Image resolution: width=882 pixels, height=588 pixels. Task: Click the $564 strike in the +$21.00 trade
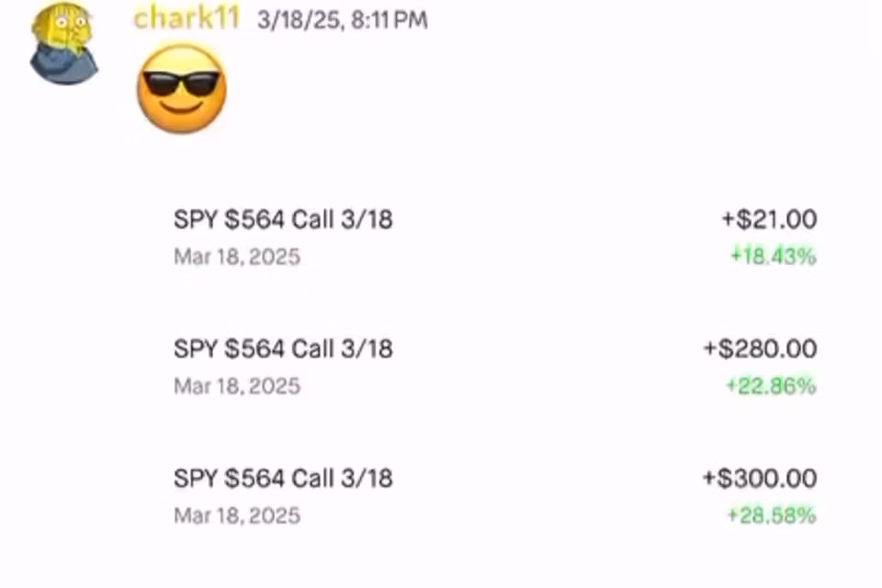tap(255, 220)
